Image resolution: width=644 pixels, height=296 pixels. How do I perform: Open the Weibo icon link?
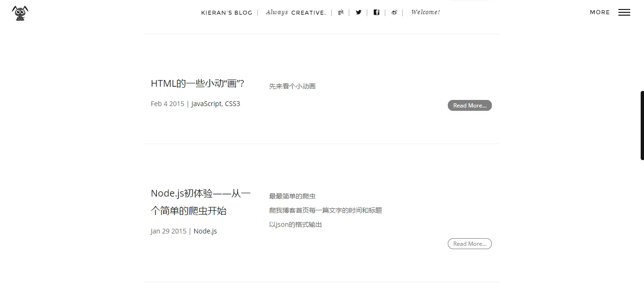tap(394, 12)
